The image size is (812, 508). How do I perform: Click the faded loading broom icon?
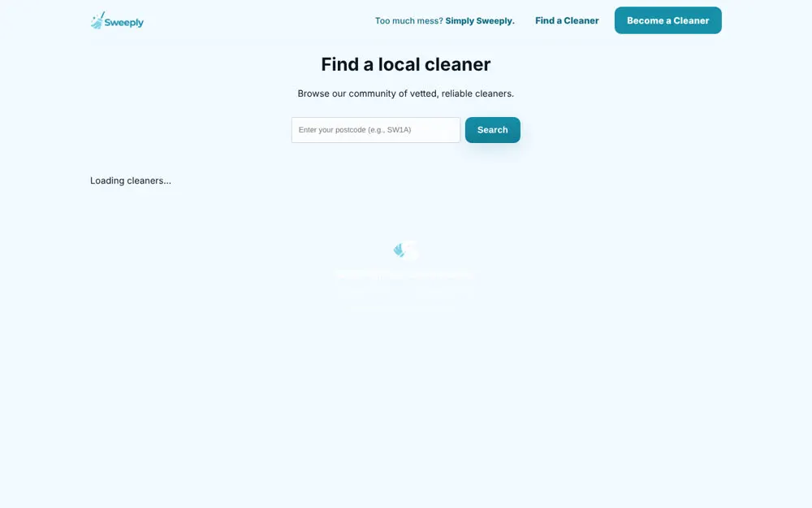click(x=405, y=250)
